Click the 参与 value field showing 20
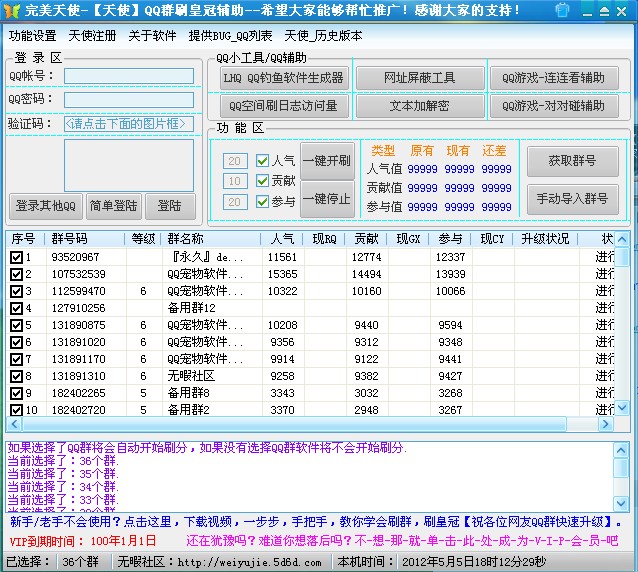Image resolution: width=638 pixels, height=572 pixels. click(235, 202)
